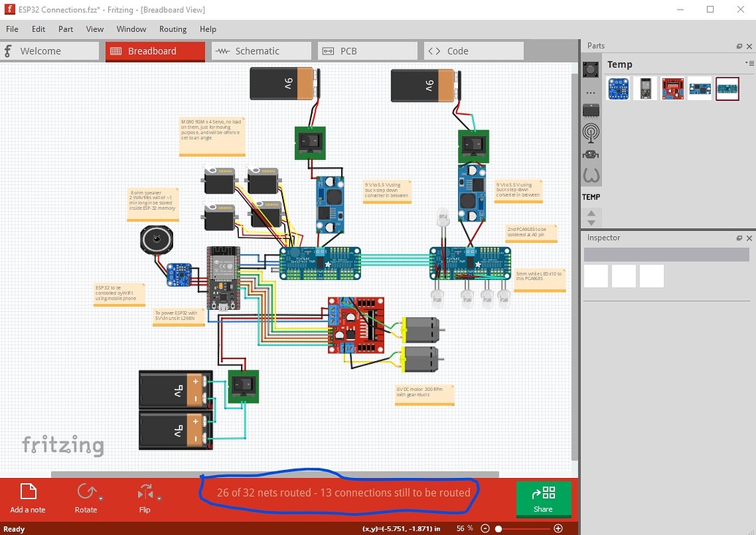
Task: Click the Flip tool icon
Action: (x=145, y=492)
